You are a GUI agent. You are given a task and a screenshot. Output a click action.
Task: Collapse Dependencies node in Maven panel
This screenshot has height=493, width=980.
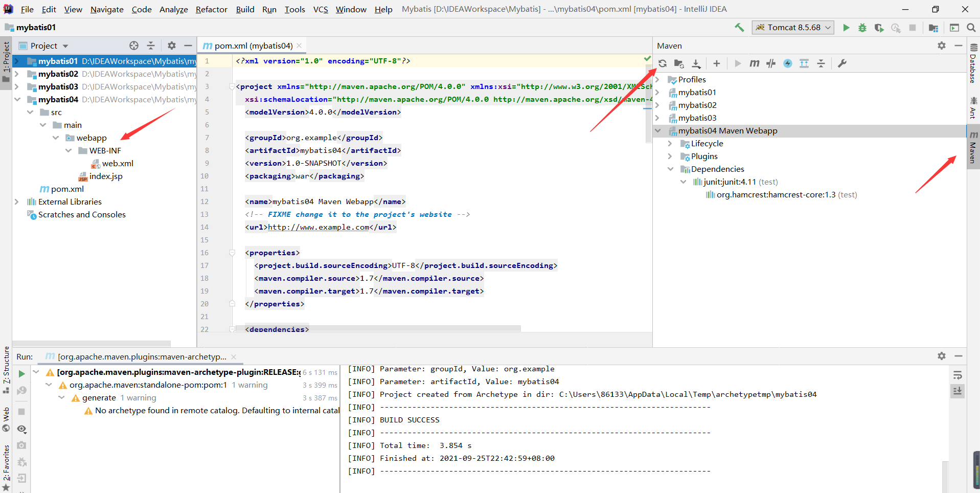pos(670,169)
